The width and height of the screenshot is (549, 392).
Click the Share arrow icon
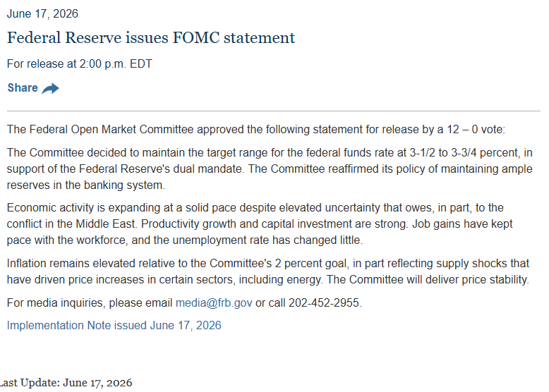(x=50, y=88)
